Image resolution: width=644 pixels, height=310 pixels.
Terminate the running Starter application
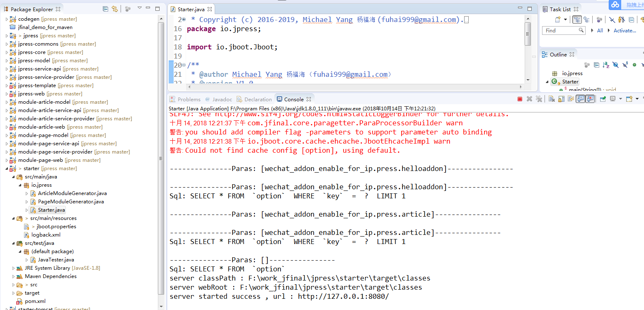[520, 99]
